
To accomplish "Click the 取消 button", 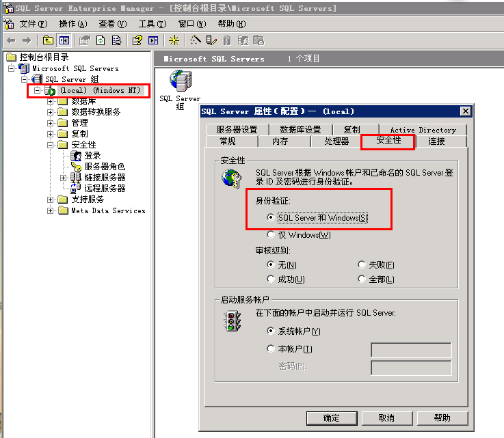I will point(386,418).
